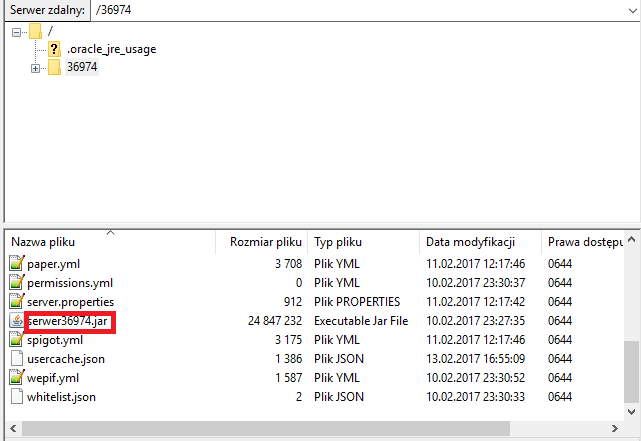
Task: Collapse the root directory tree node
Action: pos(17,32)
